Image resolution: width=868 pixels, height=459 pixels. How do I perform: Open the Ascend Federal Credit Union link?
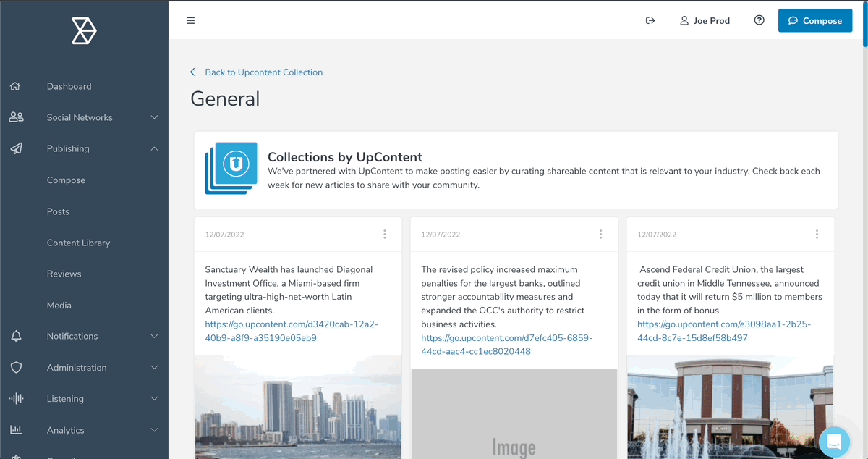coord(724,331)
